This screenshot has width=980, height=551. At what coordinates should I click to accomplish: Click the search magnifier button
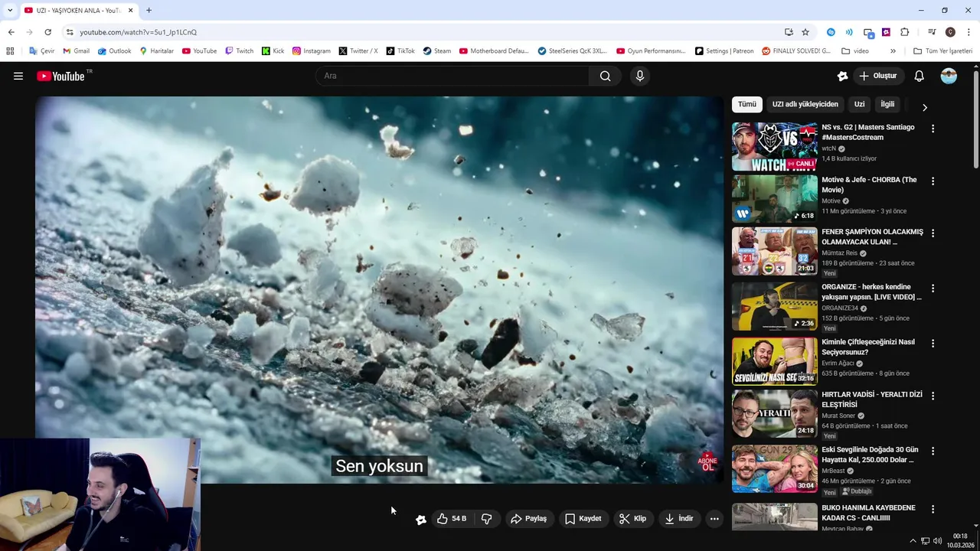[x=605, y=76]
